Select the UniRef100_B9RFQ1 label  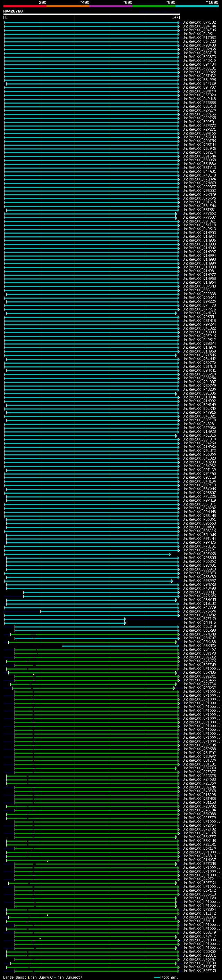click(199, 122)
